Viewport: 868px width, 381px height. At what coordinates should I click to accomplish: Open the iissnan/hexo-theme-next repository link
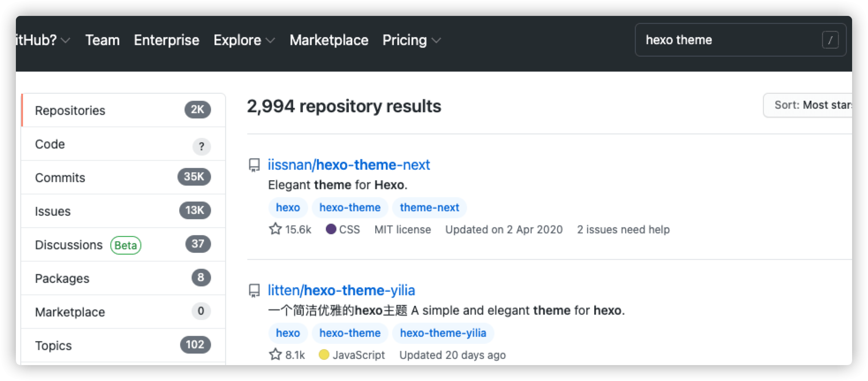(x=348, y=165)
